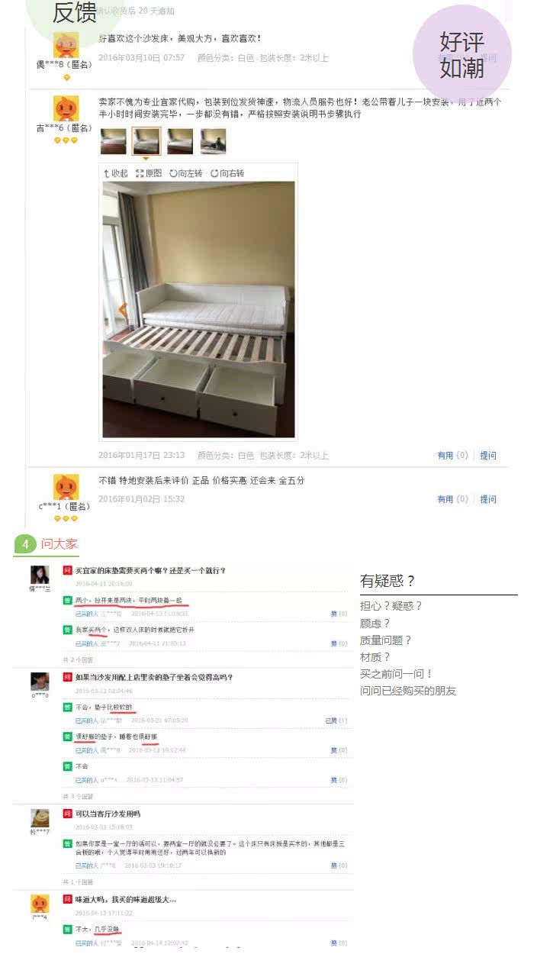
Task: Open 原图 original image view
Action: (x=149, y=173)
